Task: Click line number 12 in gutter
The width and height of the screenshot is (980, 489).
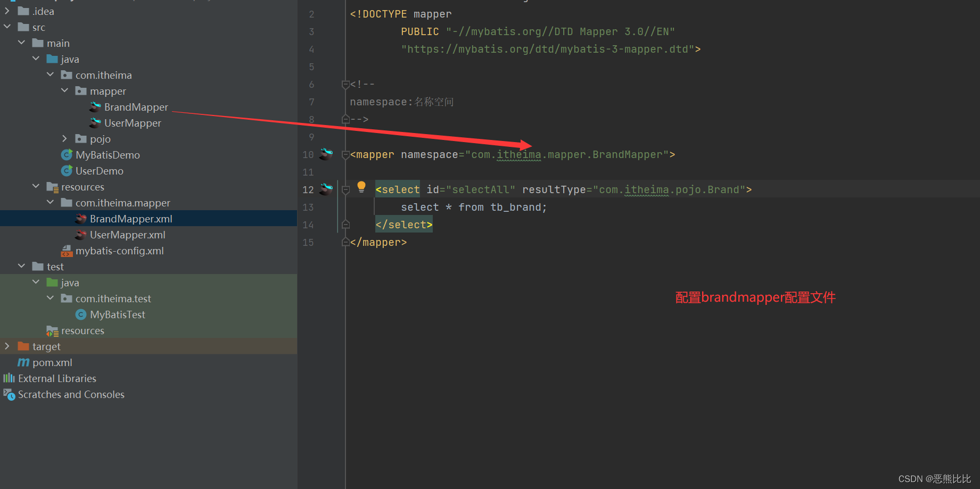Action: point(308,190)
